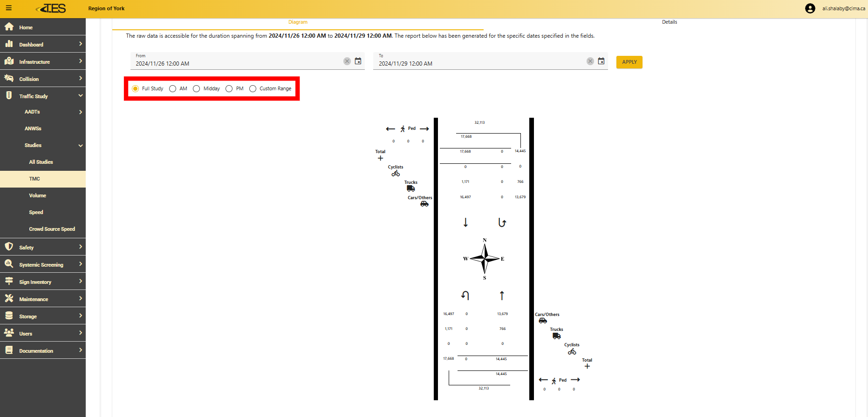Screen dimensions: 868x417
Task: Select the PM time period option
Action: [229, 89]
